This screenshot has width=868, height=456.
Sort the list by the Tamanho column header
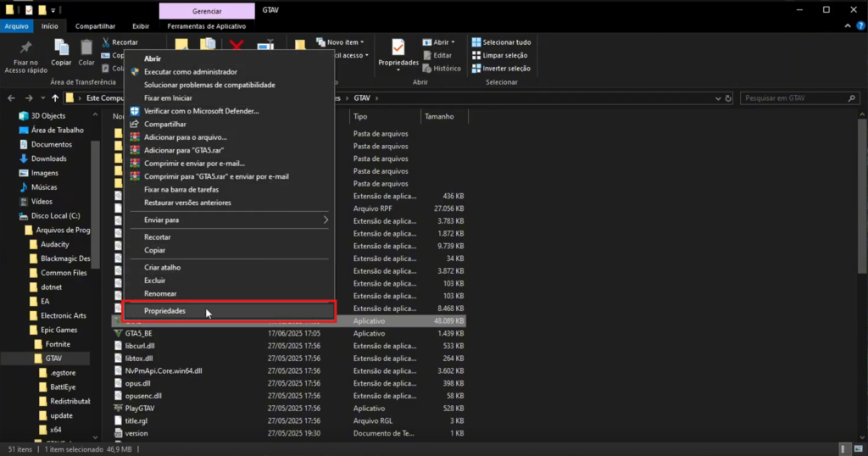coord(439,116)
